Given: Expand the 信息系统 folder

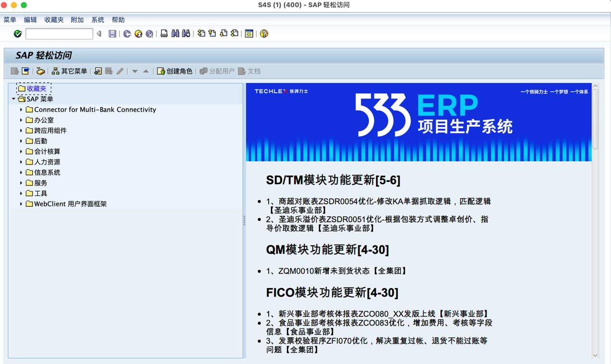Looking at the screenshot, I should tap(21, 172).
